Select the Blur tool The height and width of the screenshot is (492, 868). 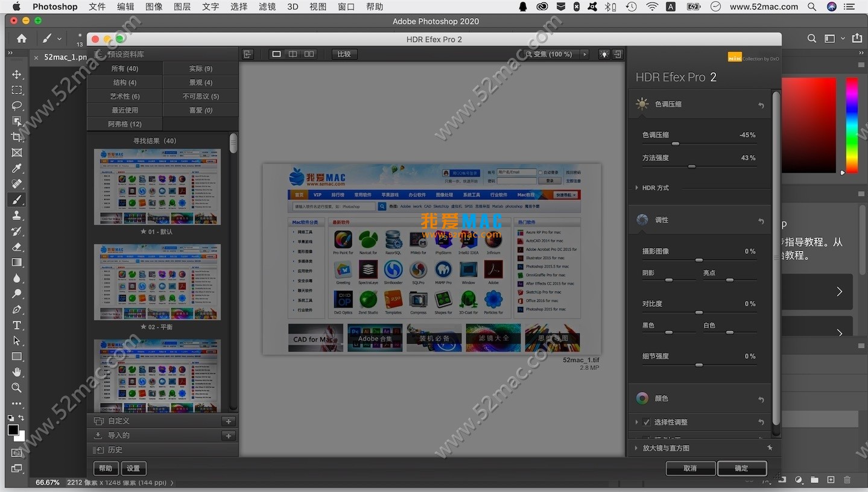(17, 279)
